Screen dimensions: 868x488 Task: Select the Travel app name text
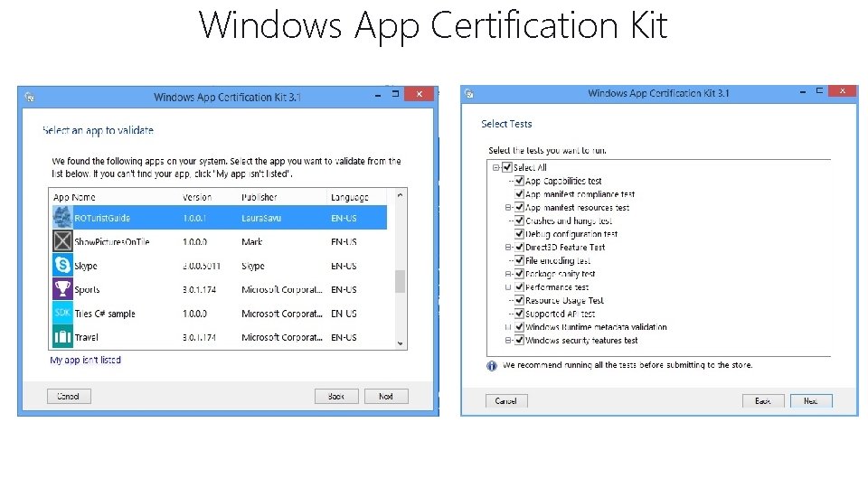pyautogui.click(x=87, y=337)
